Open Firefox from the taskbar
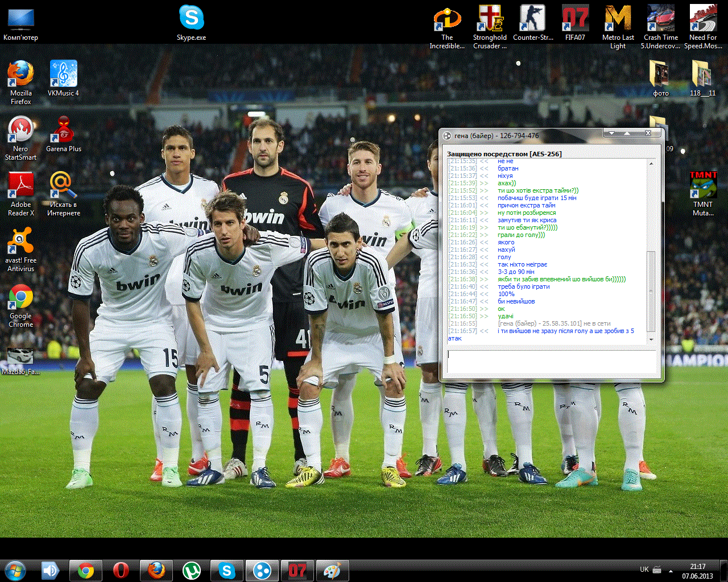Screen dimensions: 728x582 pos(156,570)
